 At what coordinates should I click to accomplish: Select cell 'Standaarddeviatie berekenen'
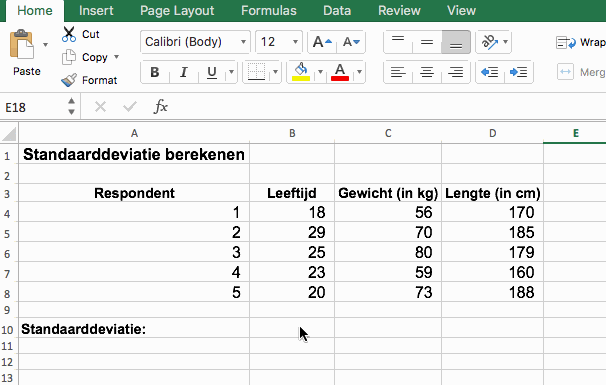134,154
